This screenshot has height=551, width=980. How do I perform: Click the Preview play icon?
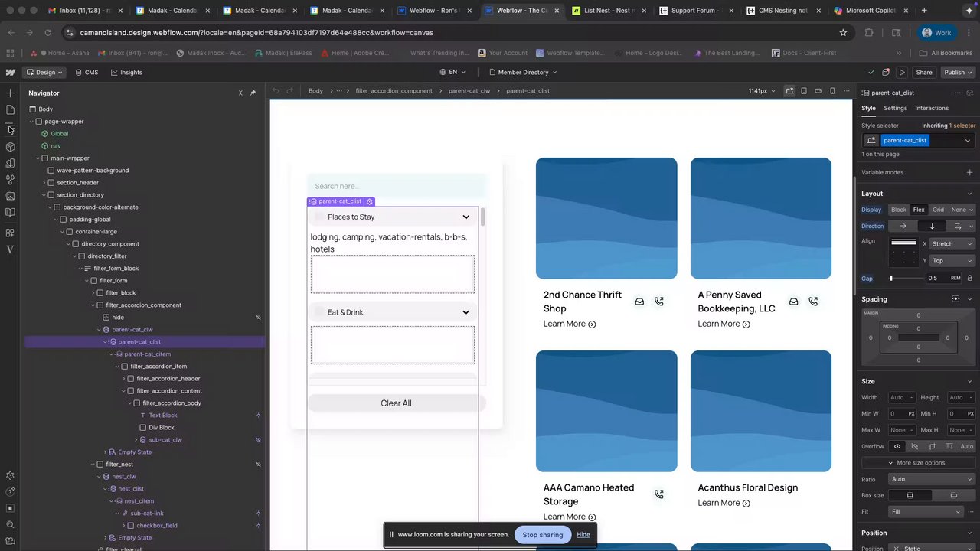coord(902,73)
